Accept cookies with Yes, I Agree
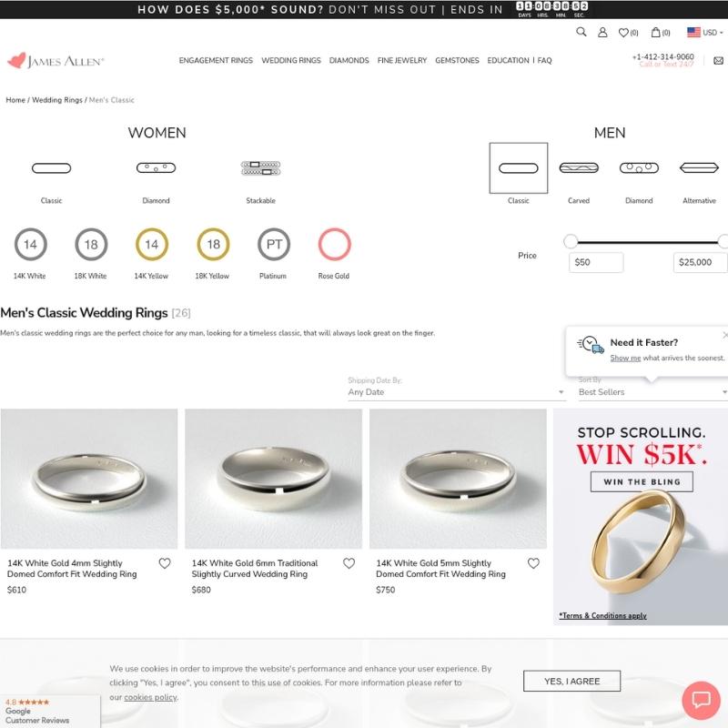Viewport: 728px width, 728px height. (571, 681)
